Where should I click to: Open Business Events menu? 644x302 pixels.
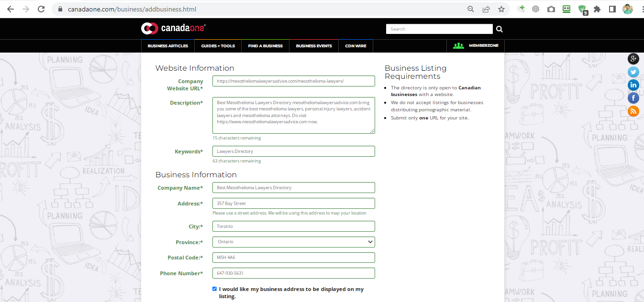(x=314, y=46)
